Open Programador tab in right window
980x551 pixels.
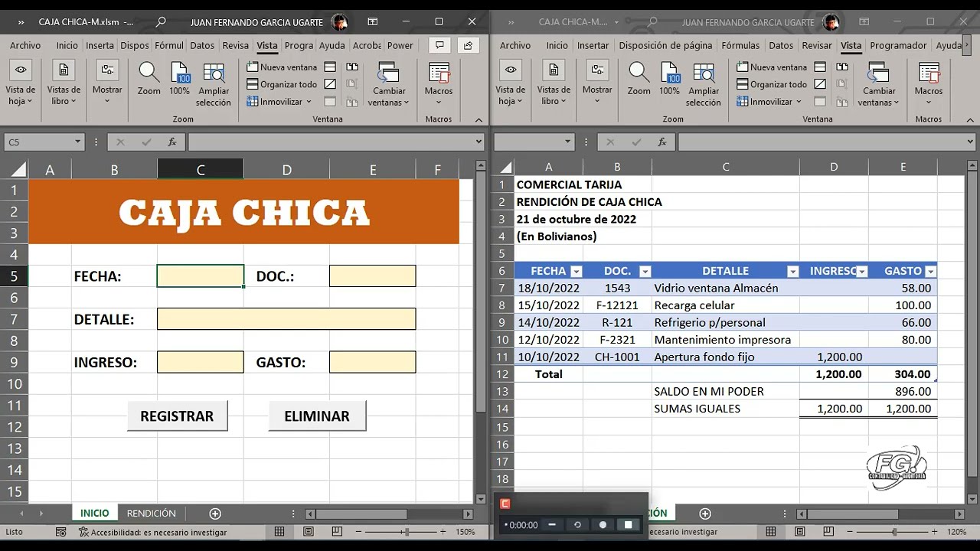pos(898,45)
